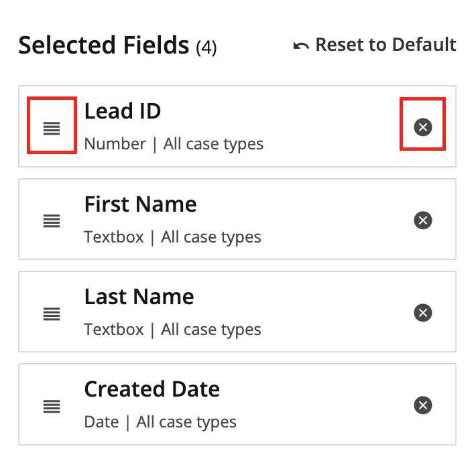Viewport: 476px width, 473px height.
Task: Remove the Created Date field
Action: tap(422, 405)
